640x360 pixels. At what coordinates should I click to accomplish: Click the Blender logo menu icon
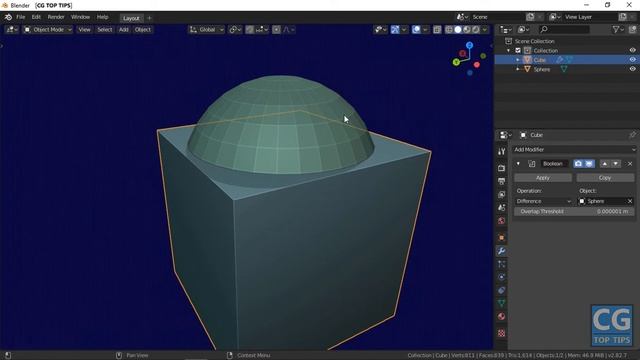point(8,17)
